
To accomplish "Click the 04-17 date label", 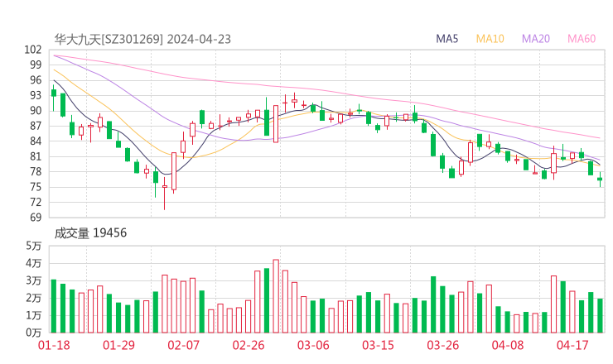I will (x=572, y=345).
